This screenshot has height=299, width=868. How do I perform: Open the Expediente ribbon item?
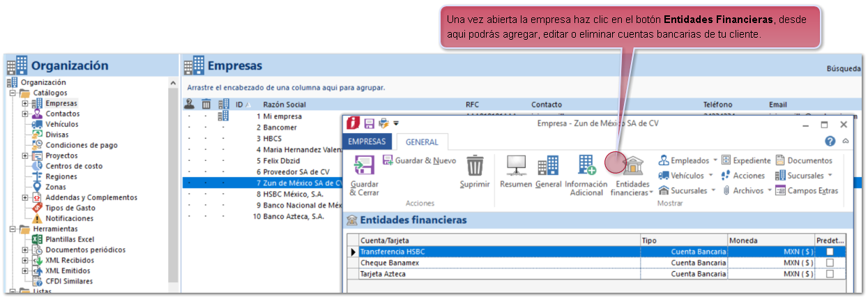746,161
